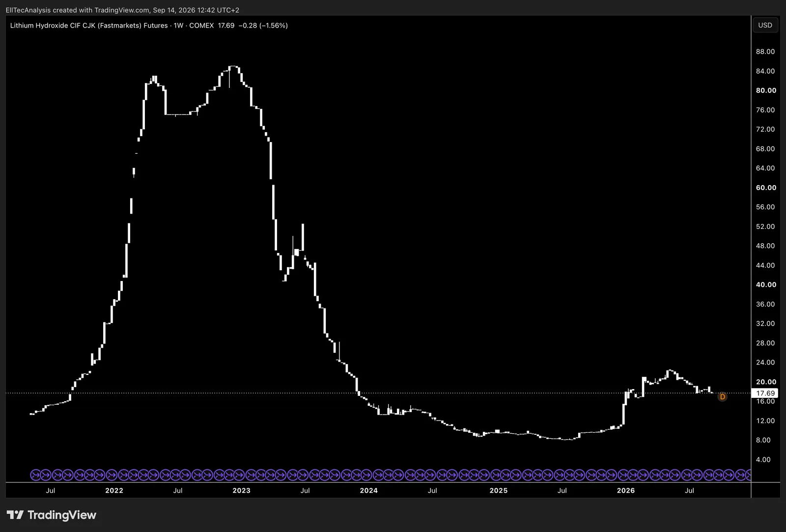The image size is (786, 532).
Task: Click the 2022 year label on time axis
Action: 114,490
